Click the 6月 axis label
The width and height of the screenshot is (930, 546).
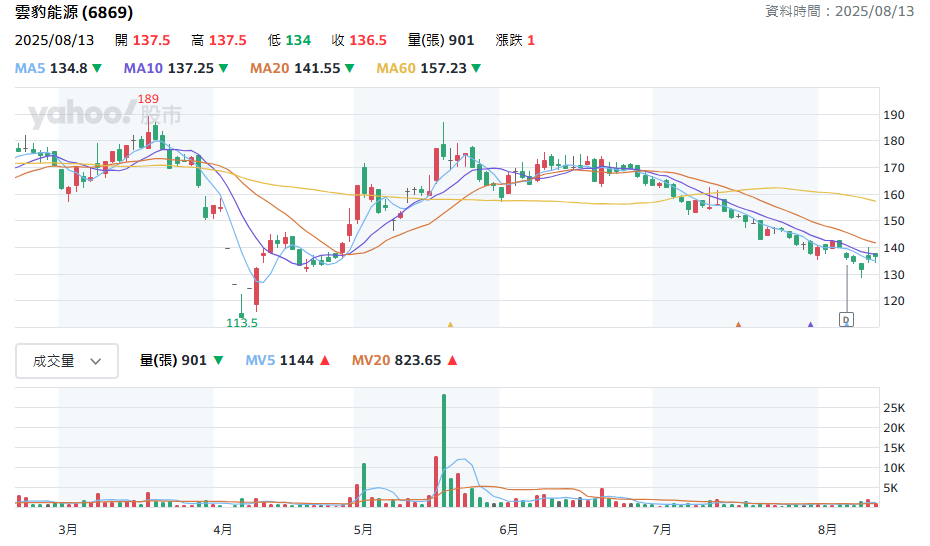pyautogui.click(x=508, y=529)
